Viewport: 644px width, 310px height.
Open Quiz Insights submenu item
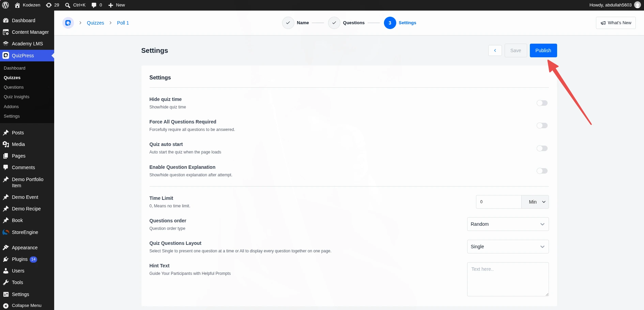(x=16, y=97)
